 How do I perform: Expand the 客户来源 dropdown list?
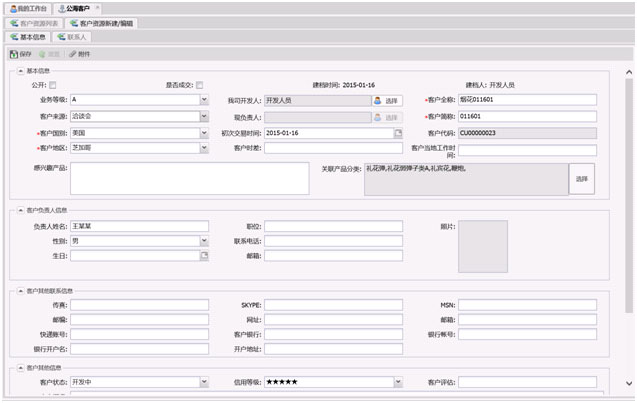[x=204, y=116]
